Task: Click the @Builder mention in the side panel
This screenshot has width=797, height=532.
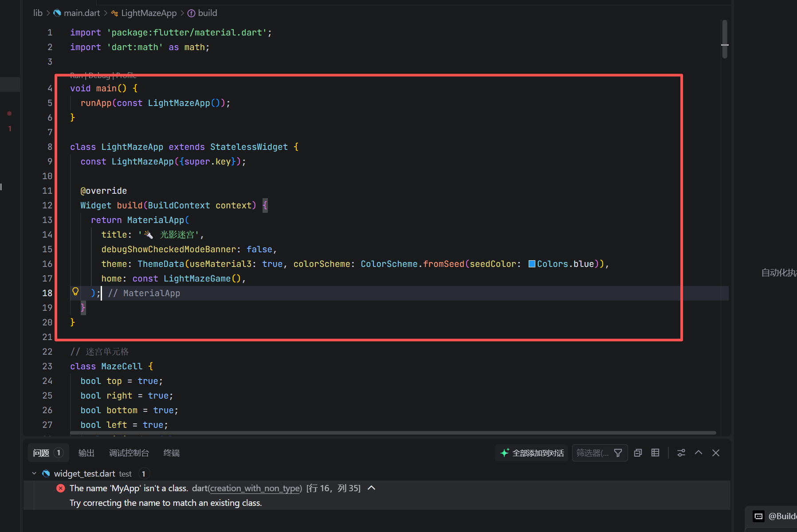Action: tap(782, 516)
